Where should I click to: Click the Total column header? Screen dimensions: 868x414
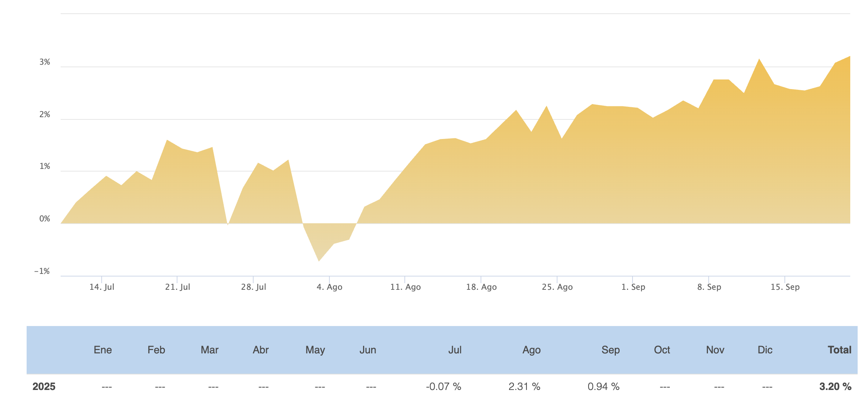839,350
